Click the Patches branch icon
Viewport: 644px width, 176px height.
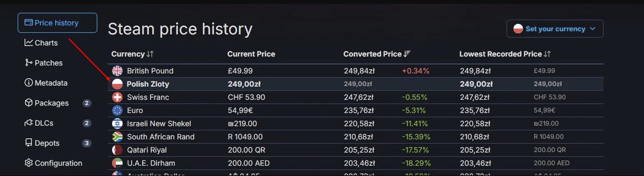pos(29,62)
